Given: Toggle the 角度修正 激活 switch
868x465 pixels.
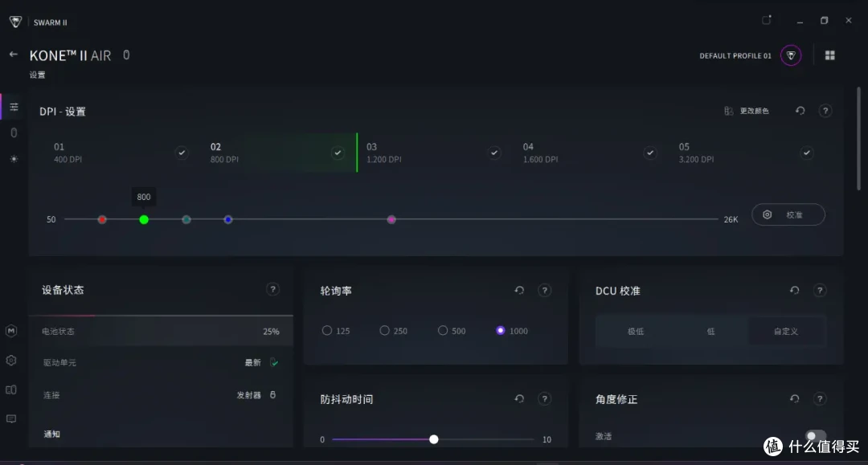Looking at the screenshot, I should click(x=816, y=436).
